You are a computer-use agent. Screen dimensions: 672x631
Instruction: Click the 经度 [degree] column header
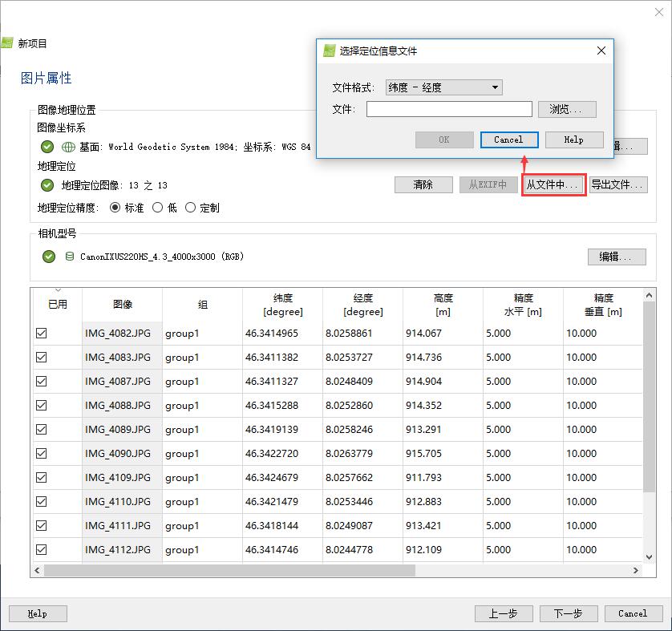pos(362,305)
